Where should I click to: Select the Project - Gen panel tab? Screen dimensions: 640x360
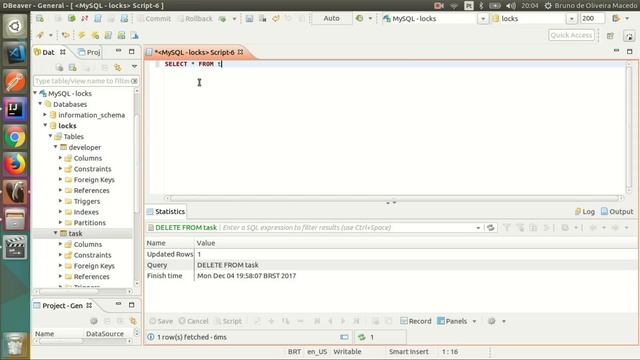coord(63,306)
